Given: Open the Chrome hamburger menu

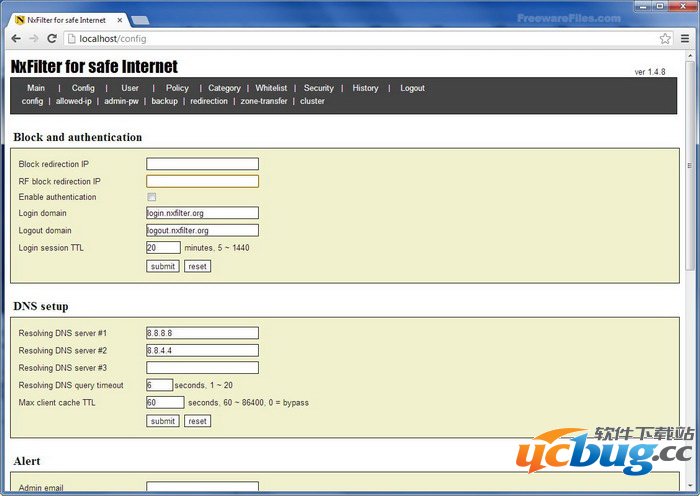Looking at the screenshot, I should (x=684, y=38).
